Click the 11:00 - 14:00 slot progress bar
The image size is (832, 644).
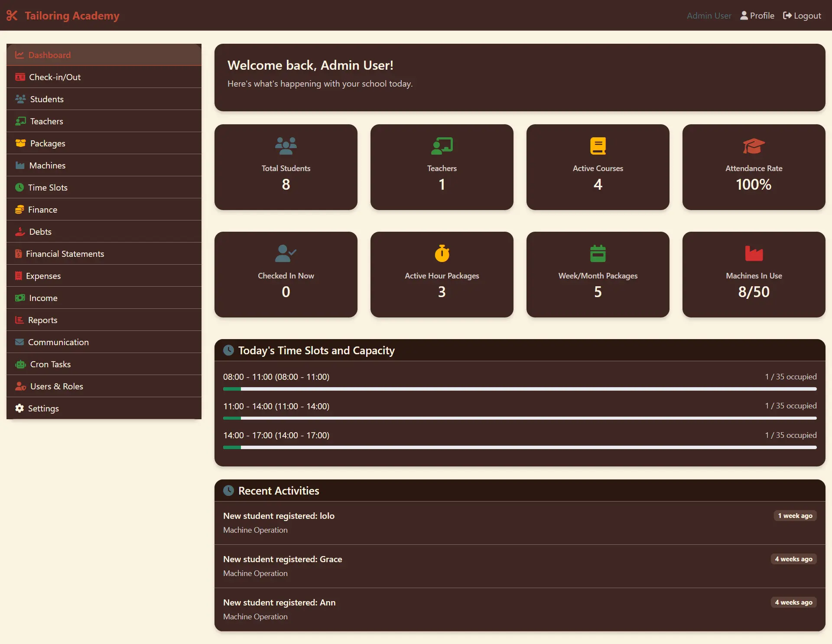coord(520,418)
